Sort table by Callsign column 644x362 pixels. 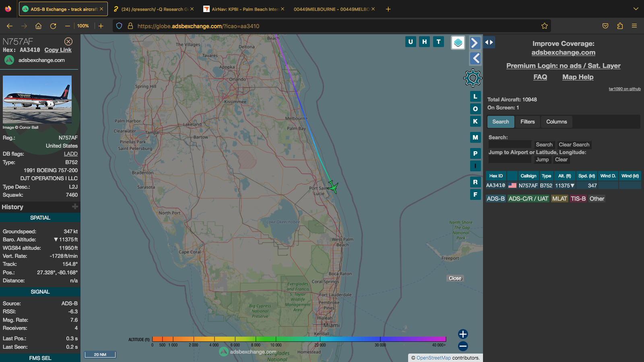(x=528, y=176)
